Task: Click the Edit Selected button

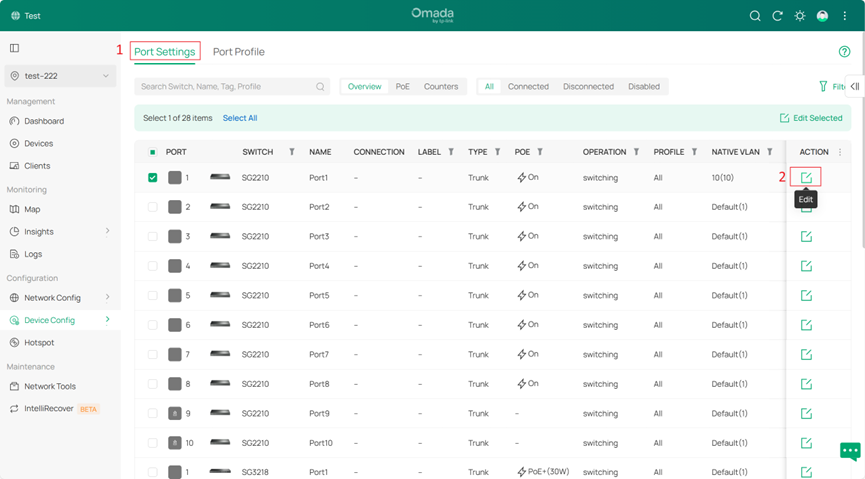Action: (x=811, y=118)
